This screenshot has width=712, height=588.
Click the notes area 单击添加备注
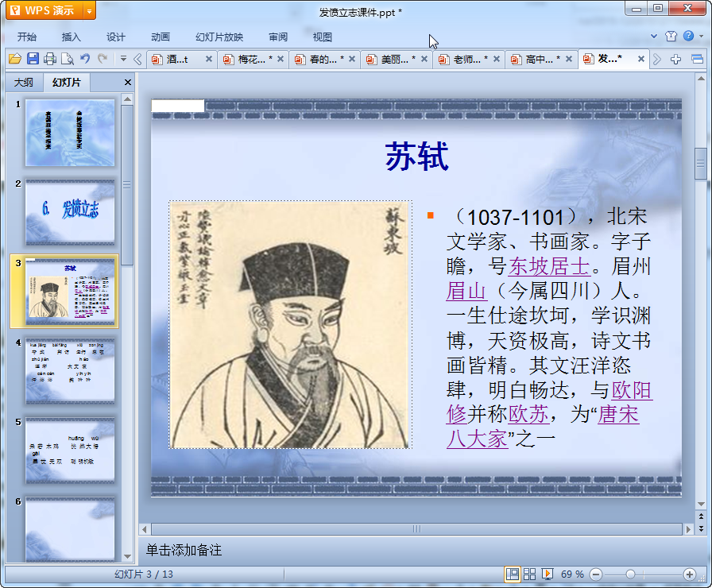(x=184, y=551)
